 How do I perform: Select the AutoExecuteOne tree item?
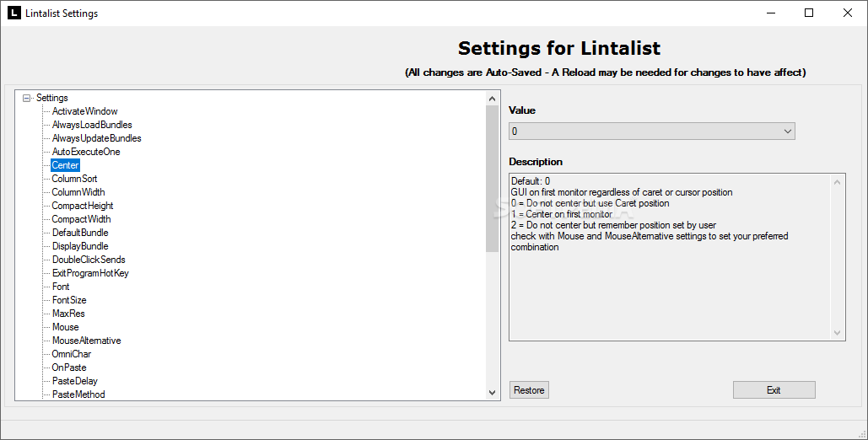86,152
